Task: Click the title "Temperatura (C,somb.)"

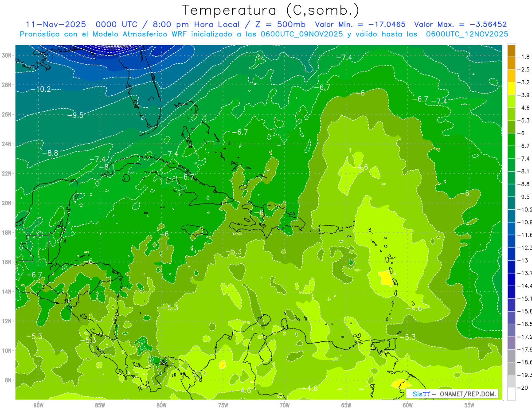Action: pos(271,10)
